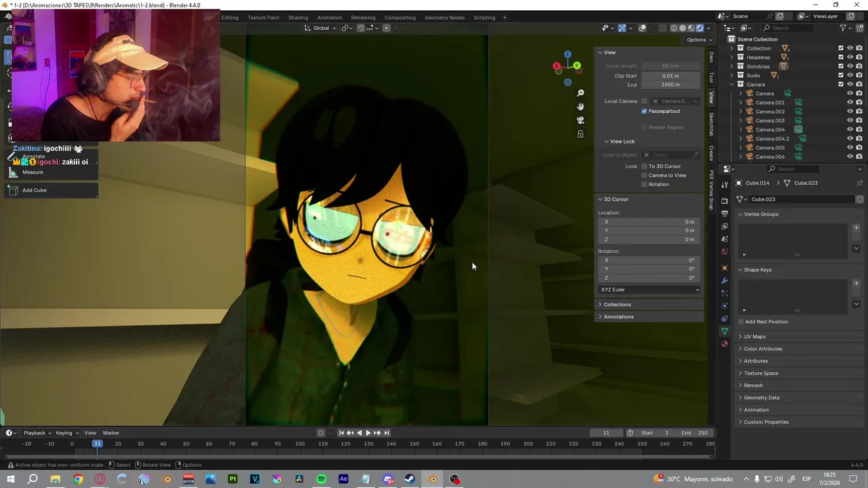Enable the Local Camera checkbox
The height and width of the screenshot is (488, 868).
coord(644,101)
